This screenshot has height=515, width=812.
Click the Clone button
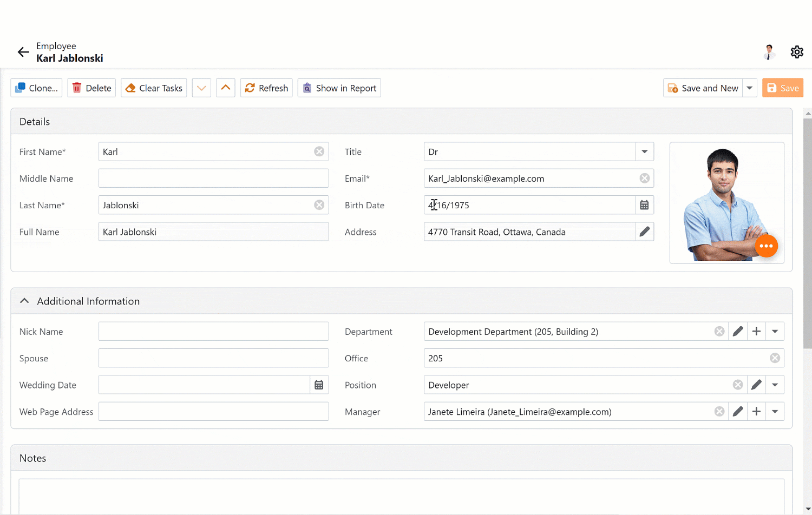point(36,88)
